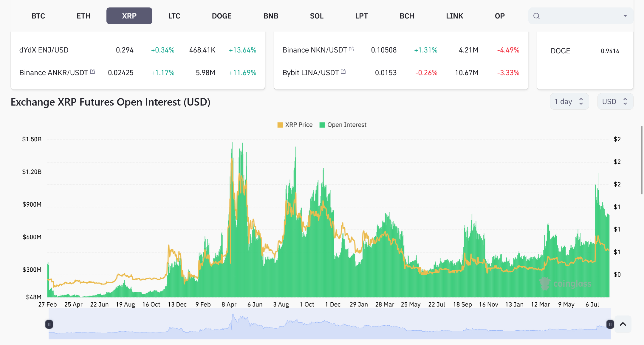Open the 1 day interval dropdown

(569, 102)
